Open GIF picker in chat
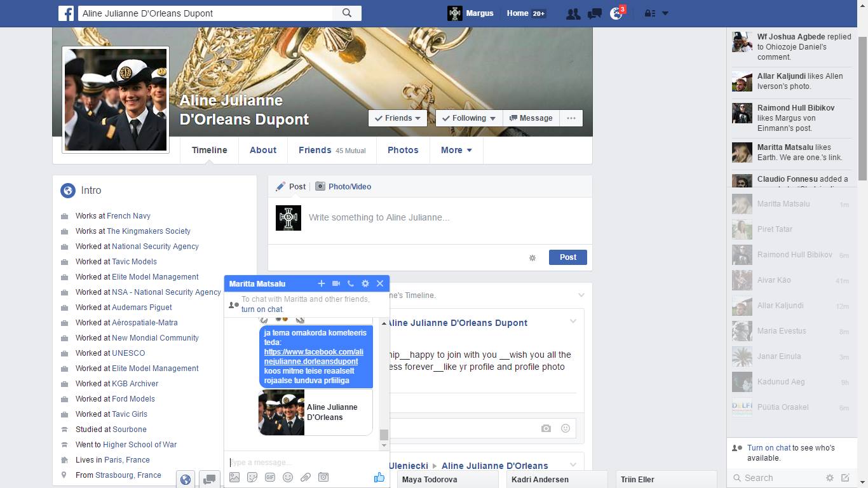This screenshot has height=488, width=868. 270,477
